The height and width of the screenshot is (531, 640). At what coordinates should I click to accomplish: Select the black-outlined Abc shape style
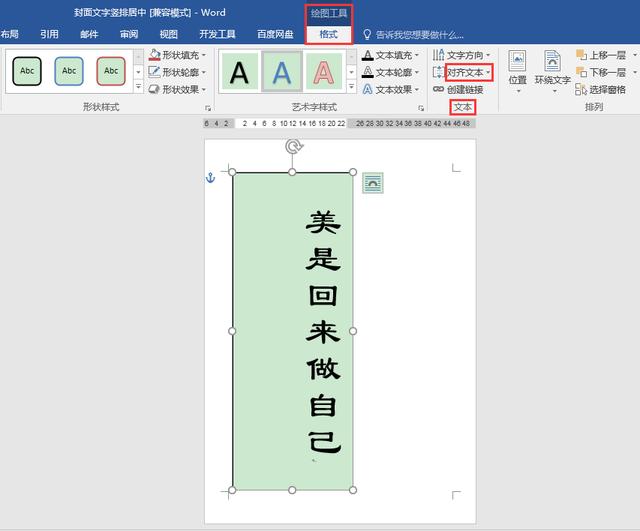27,71
